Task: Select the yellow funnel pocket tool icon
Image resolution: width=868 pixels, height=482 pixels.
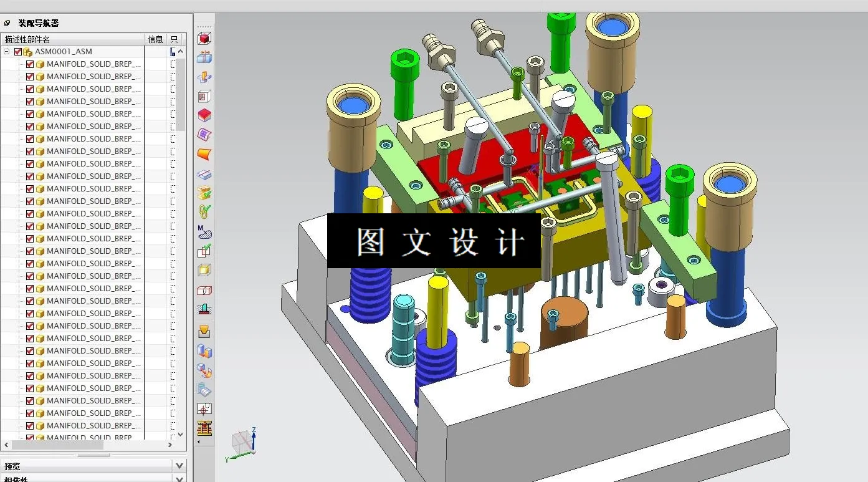Action: coord(204,329)
